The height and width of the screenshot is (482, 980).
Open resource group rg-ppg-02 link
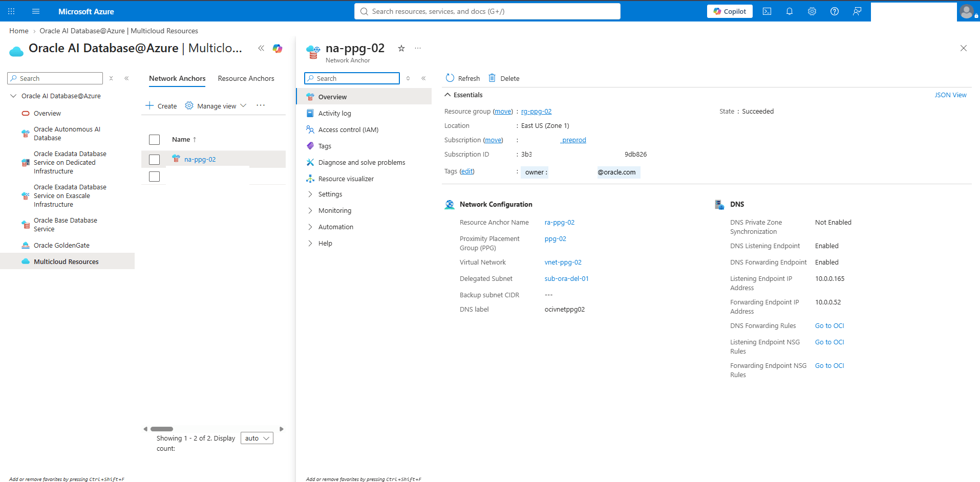pos(536,111)
